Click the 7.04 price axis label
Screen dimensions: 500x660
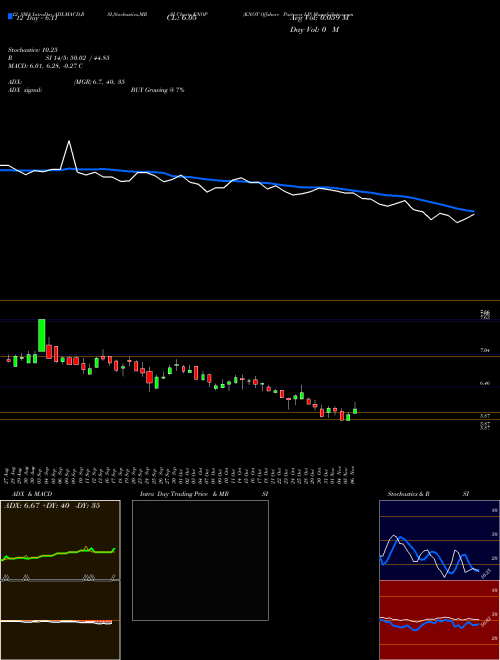point(484,350)
